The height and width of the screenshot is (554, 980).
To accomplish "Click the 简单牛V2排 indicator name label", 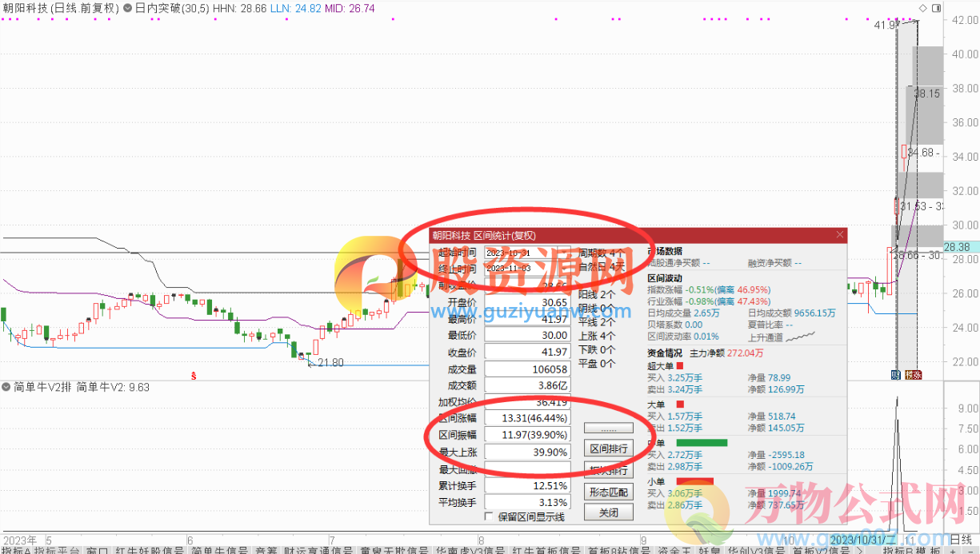I will coord(42,388).
